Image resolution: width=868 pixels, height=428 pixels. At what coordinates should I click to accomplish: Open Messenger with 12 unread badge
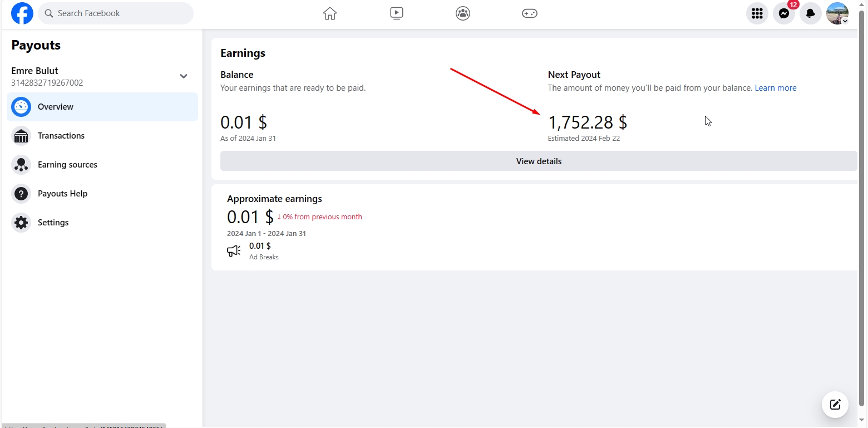[784, 14]
